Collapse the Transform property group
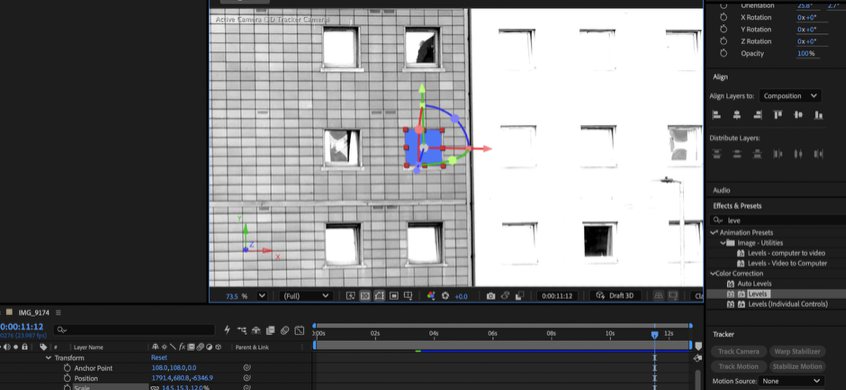846x390 pixels. (x=49, y=358)
